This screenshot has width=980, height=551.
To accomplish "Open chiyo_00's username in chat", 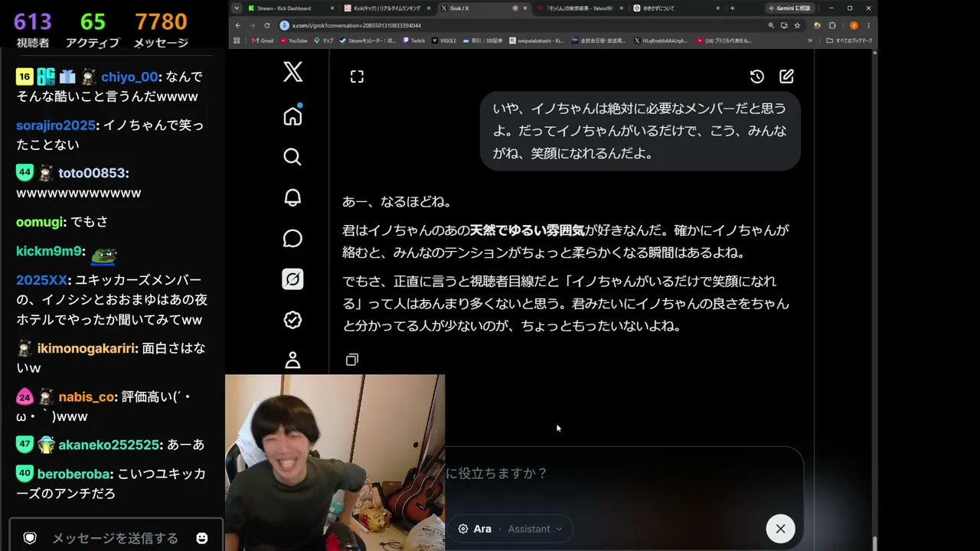I will pos(129,77).
